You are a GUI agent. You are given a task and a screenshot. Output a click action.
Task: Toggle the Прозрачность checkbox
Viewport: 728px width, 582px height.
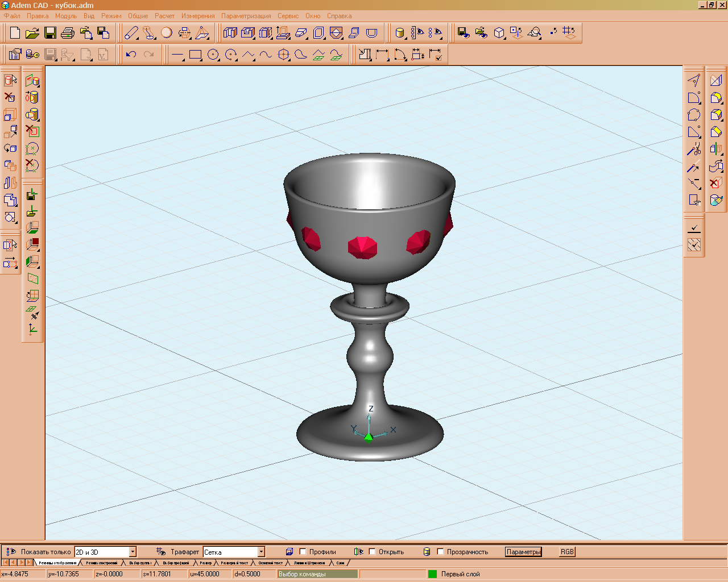click(x=440, y=551)
